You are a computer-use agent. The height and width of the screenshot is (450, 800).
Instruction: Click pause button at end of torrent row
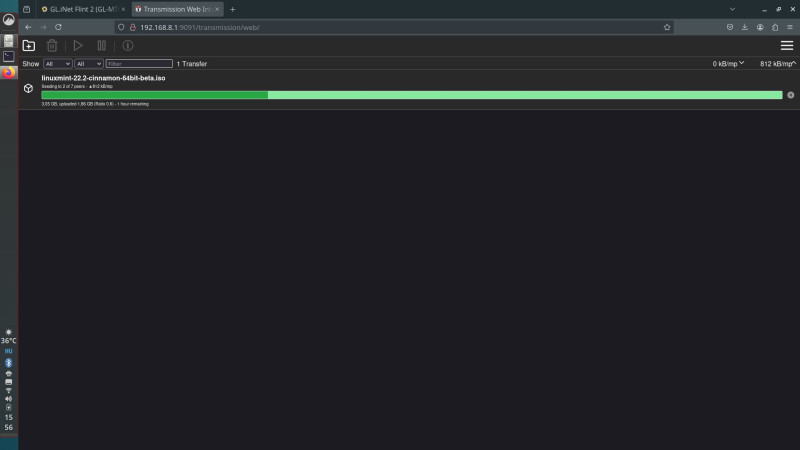[790, 95]
